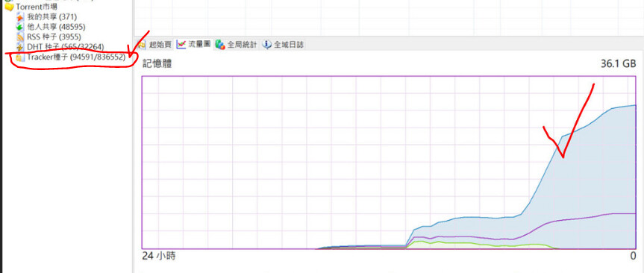Select Tracker種子 (94591/836552) entry
This screenshot has height=273, width=644.
(x=76, y=57)
